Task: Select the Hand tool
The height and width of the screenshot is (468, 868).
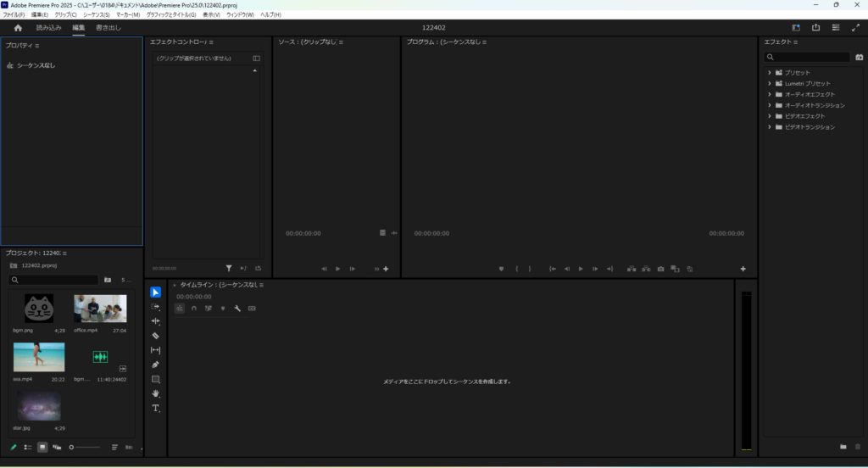Action: (x=155, y=394)
